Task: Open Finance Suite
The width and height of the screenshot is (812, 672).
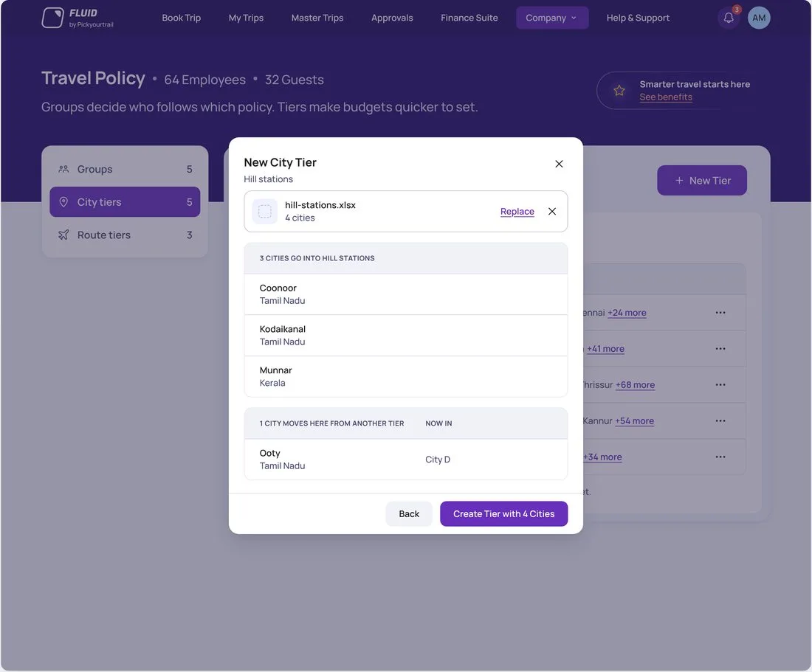Action: pyautogui.click(x=469, y=18)
